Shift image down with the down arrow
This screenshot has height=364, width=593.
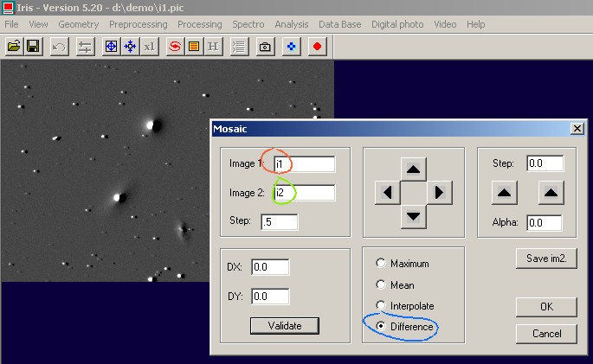point(413,216)
